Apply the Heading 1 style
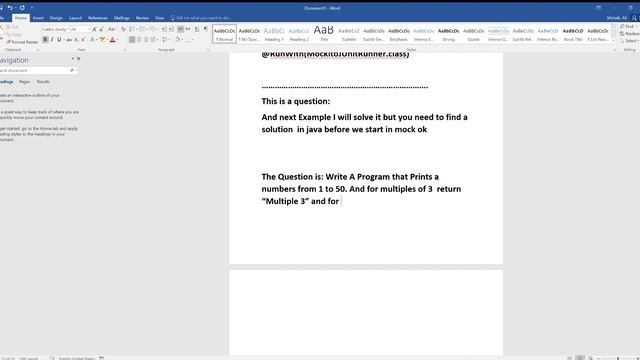The width and height of the screenshot is (640, 360). [274, 34]
